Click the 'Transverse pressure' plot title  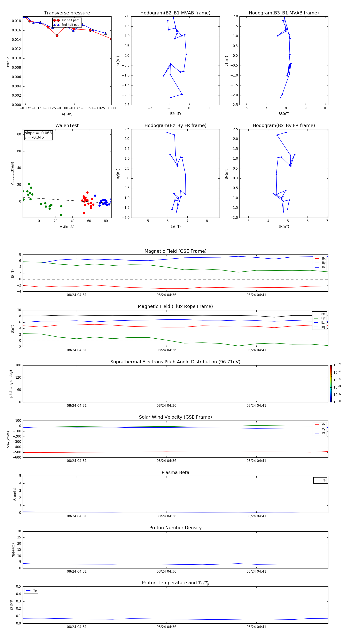[x=67, y=13]
